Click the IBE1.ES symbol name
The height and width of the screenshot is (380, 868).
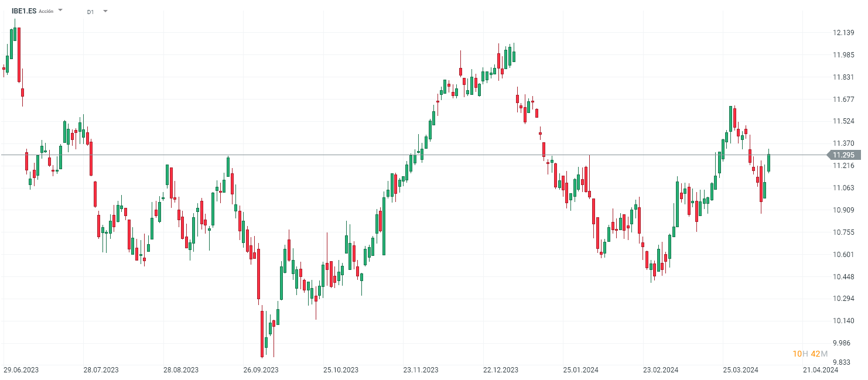click(x=24, y=11)
